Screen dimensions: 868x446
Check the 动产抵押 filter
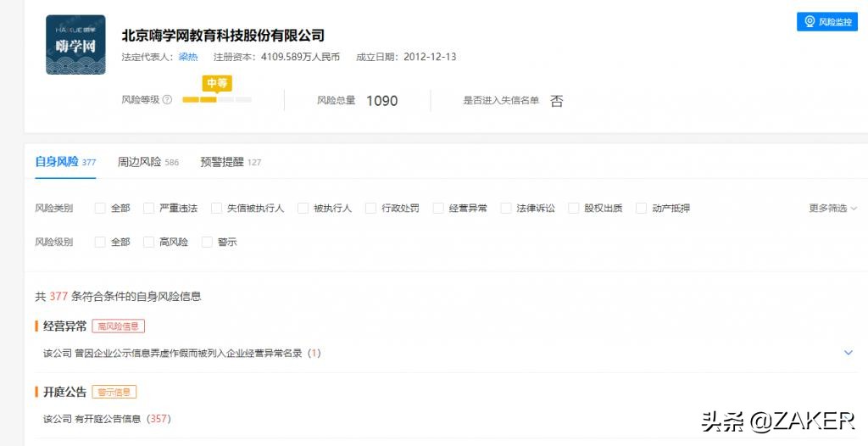point(641,209)
